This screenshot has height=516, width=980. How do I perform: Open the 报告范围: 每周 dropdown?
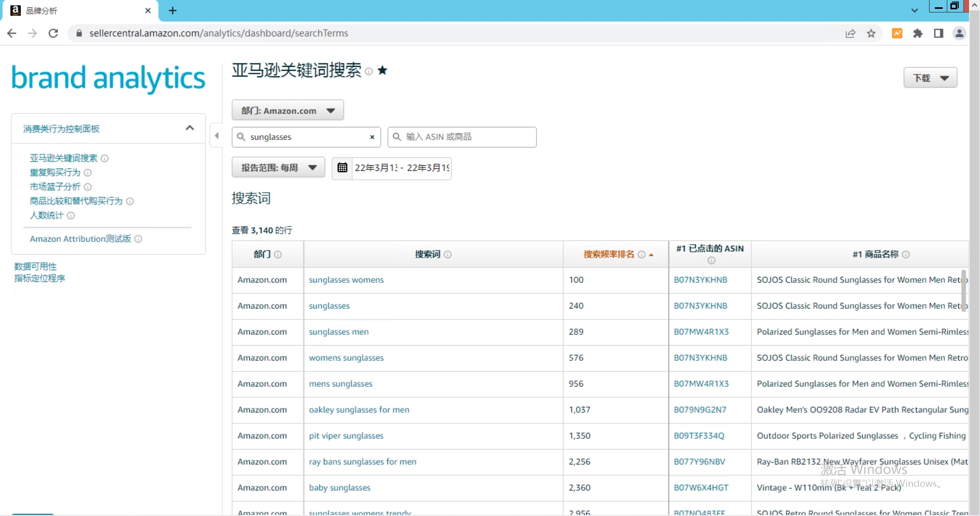click(x=278, y=168)
